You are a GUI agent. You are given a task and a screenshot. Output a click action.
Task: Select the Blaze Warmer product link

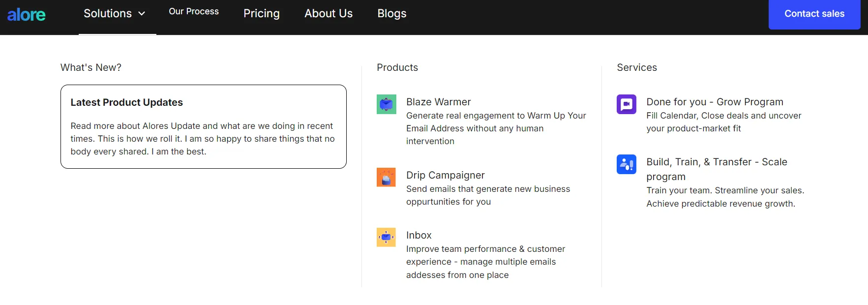[x=438, y=102]
